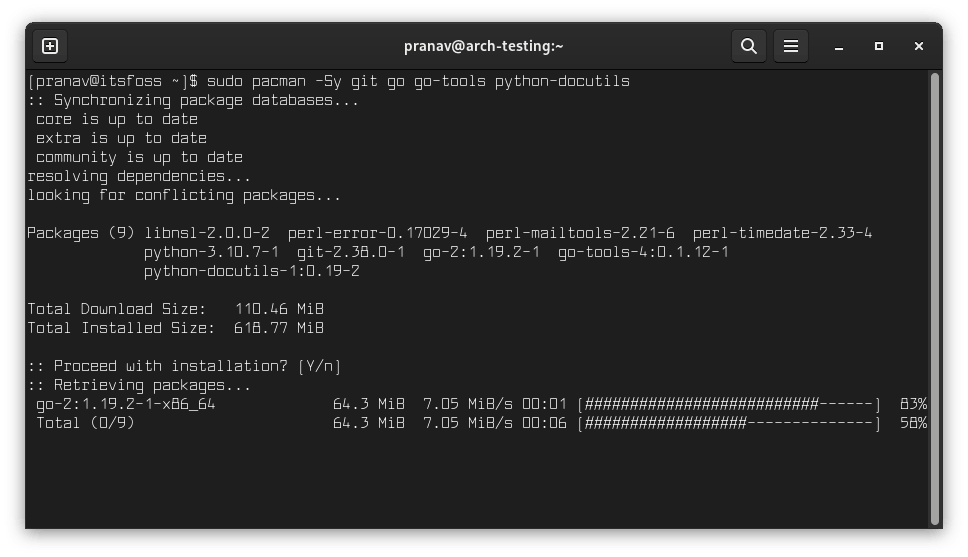Open the hamburger main menu
The height and width of the screenshot is (557, 968).
pos(790,46)
